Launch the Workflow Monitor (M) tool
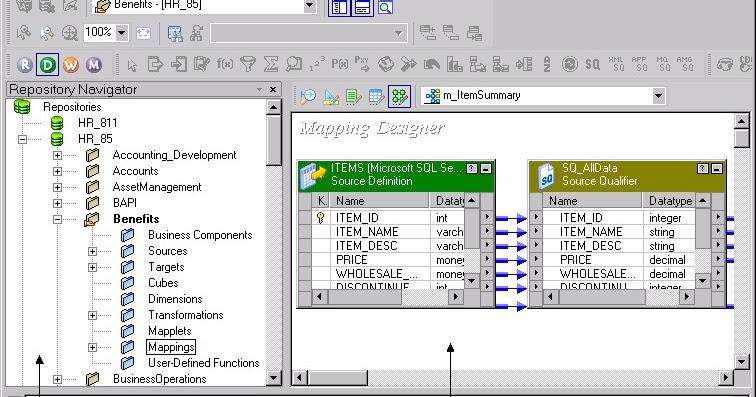756x397 pixels. (x=94, y=64)
